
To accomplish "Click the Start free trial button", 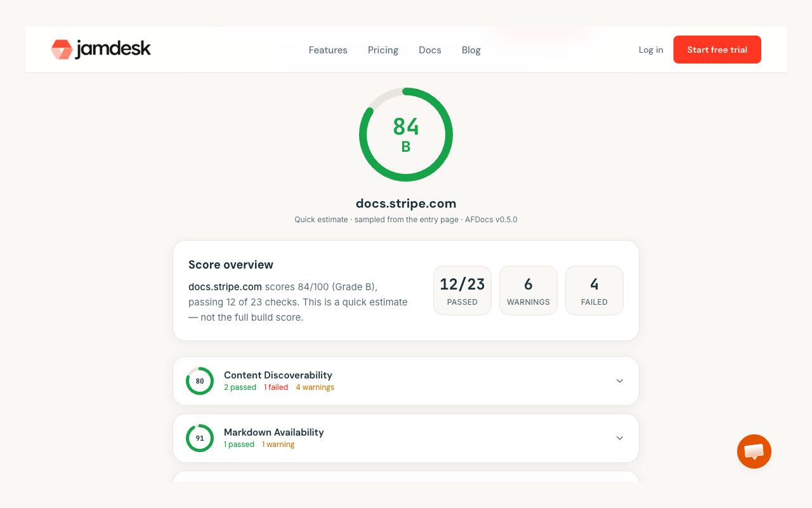I will 717,50.
